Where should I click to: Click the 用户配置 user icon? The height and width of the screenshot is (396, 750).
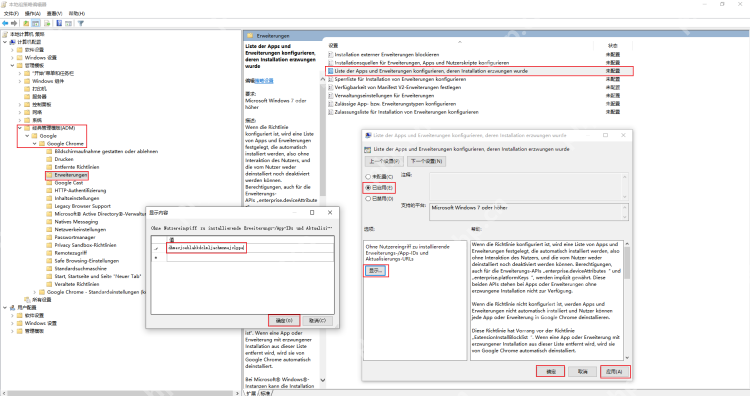tap(12, 308)
